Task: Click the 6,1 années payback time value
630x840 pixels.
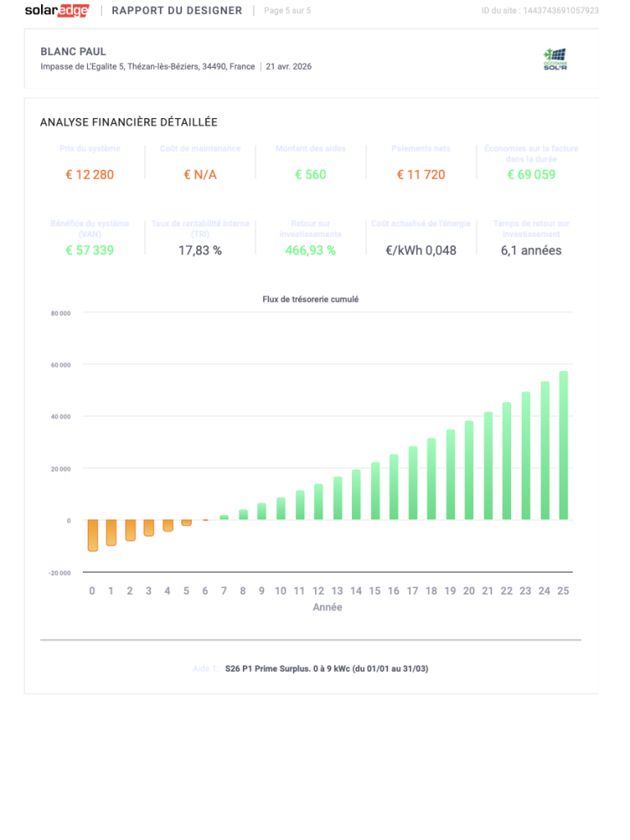Action: 531,250
